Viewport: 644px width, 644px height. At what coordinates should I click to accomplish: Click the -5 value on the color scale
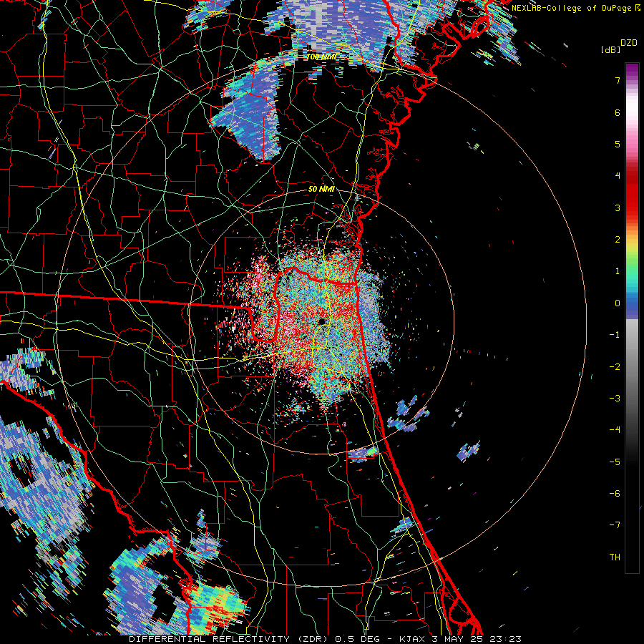point(615,462)
